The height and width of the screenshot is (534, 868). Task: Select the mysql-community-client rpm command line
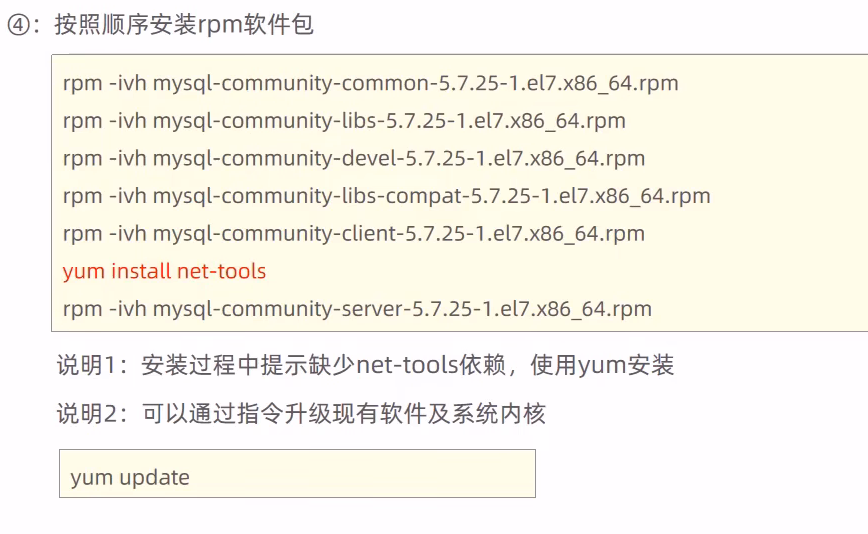click(x=353, y=234)
